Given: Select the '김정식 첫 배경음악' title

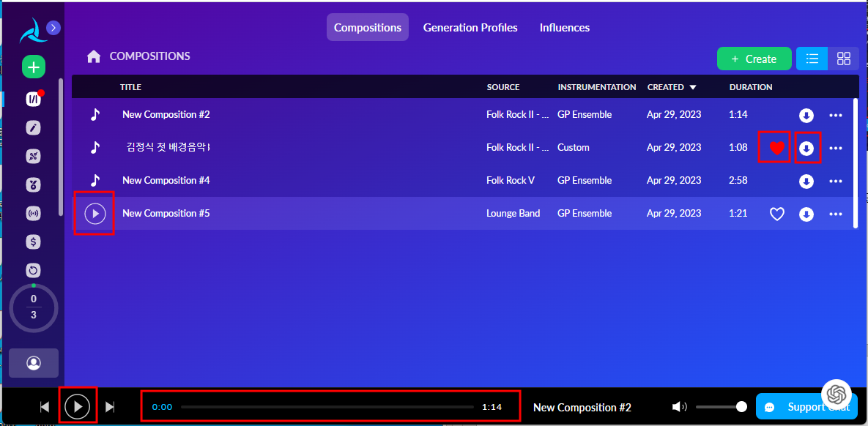Looking at the screenshot, I should tap(168, 147).
